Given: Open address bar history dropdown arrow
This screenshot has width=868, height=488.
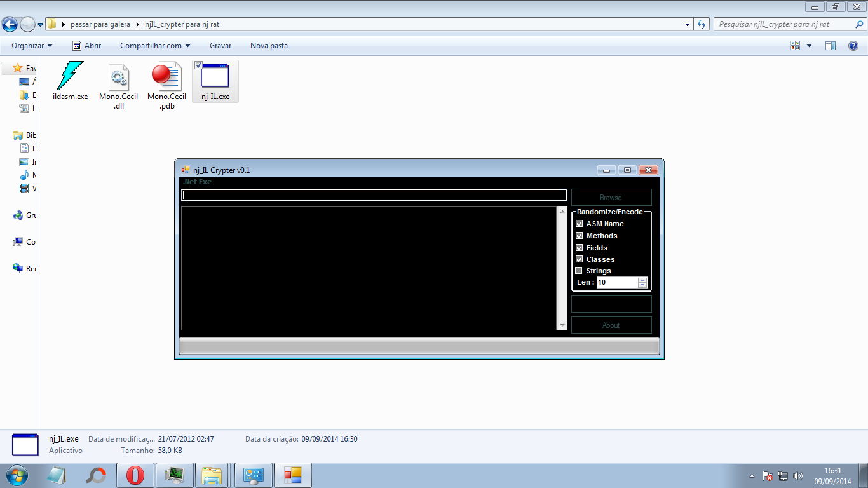Looking at the screenshot, I should click(x=688, y=25).
